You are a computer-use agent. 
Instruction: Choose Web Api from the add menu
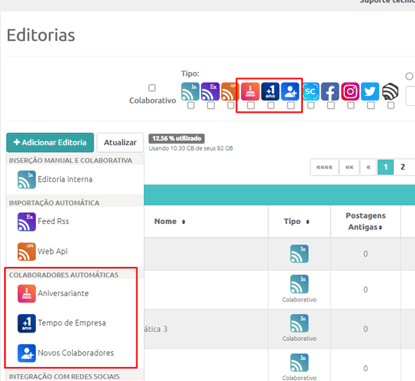tap(75, 251)
